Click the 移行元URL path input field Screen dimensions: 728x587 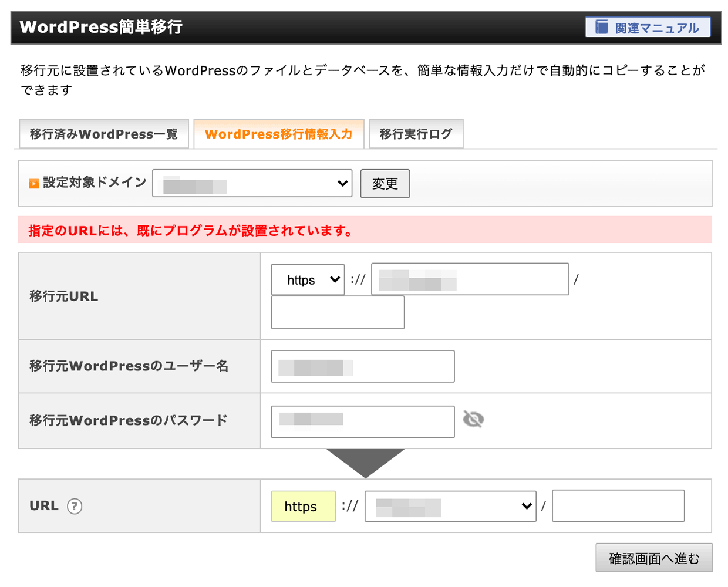pyautogui.click(x=338, y=312)
